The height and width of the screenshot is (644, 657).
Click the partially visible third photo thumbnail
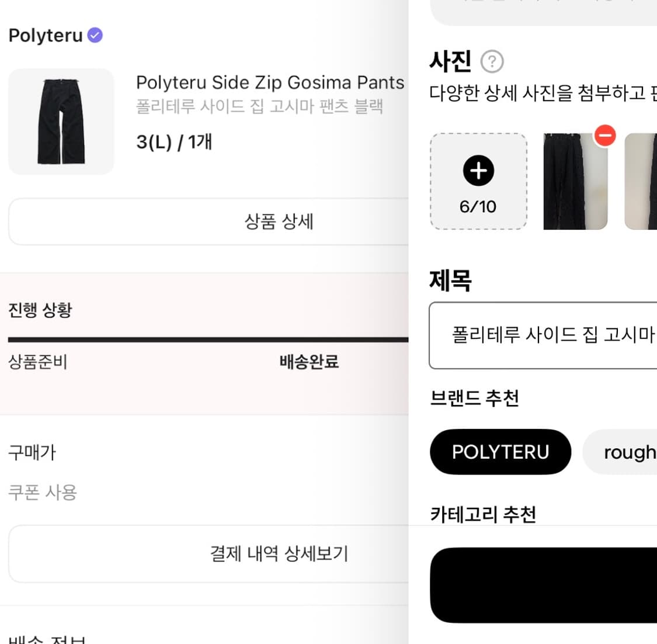(642, 181)
